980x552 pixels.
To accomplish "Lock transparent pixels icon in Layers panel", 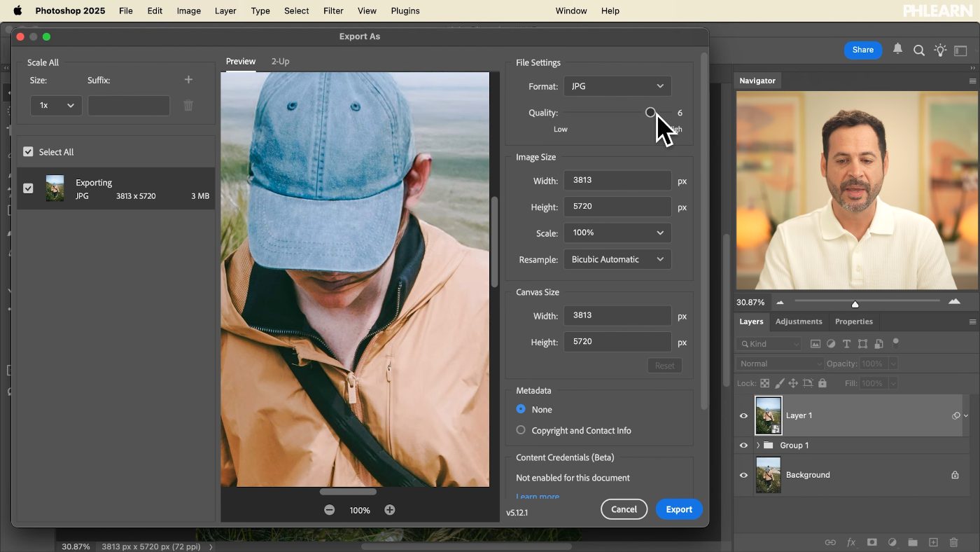I will point(764,383).
